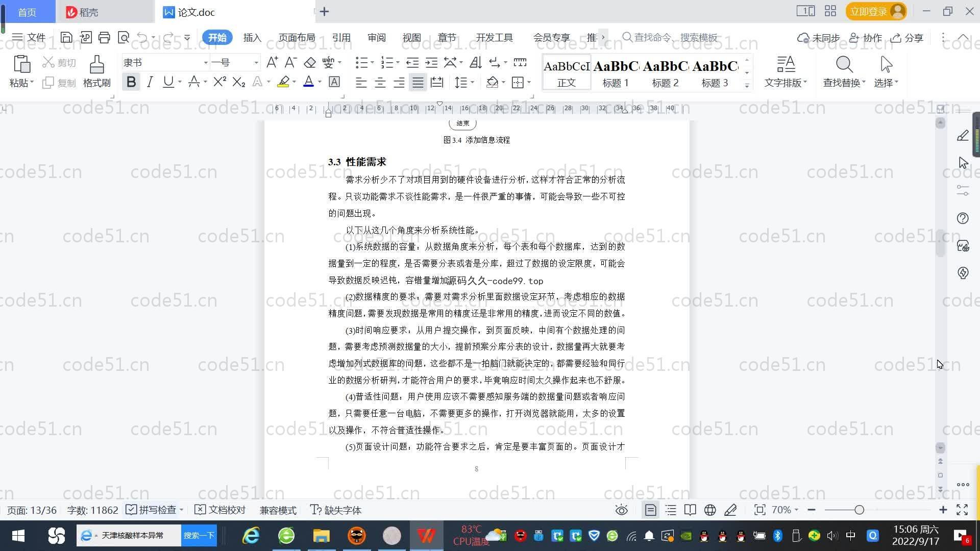Clear formatting with eraser icon
The height and width of the screenshot is (551, 980).
click(309, 62)
